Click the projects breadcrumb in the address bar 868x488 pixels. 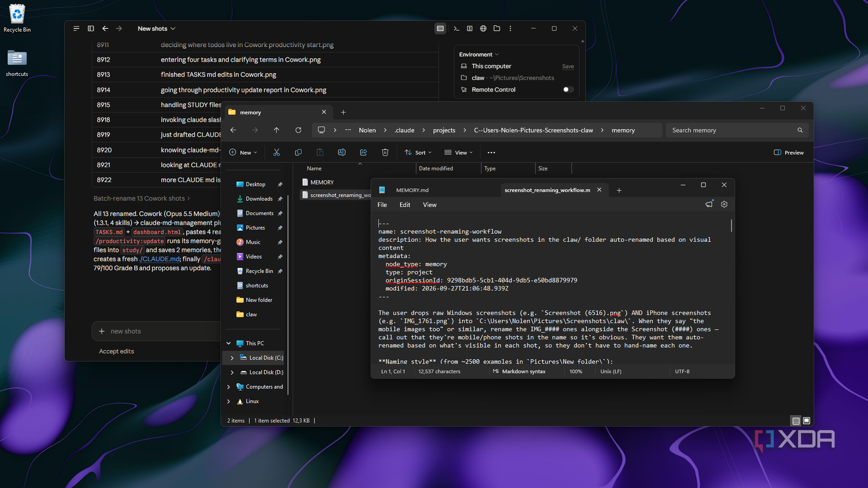click(x=444, y=130)
